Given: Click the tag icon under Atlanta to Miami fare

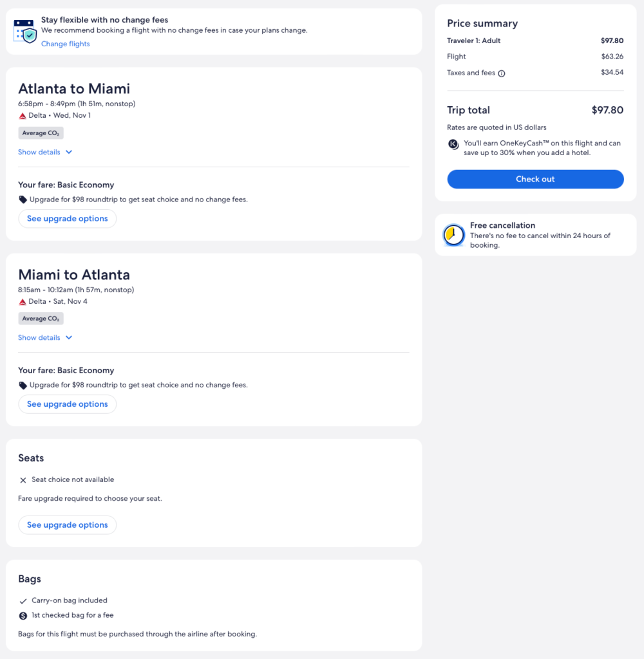Looking at the screenshot, I should (23, 200).
